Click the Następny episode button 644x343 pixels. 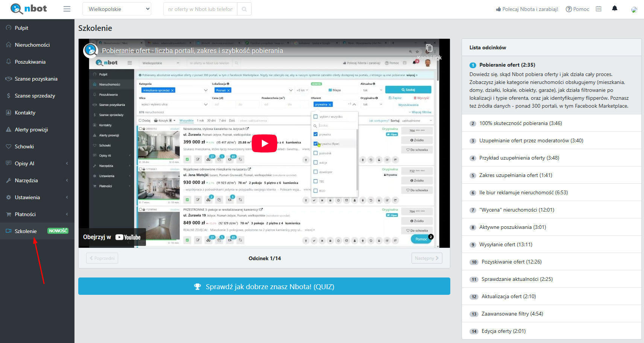[427, 258]
